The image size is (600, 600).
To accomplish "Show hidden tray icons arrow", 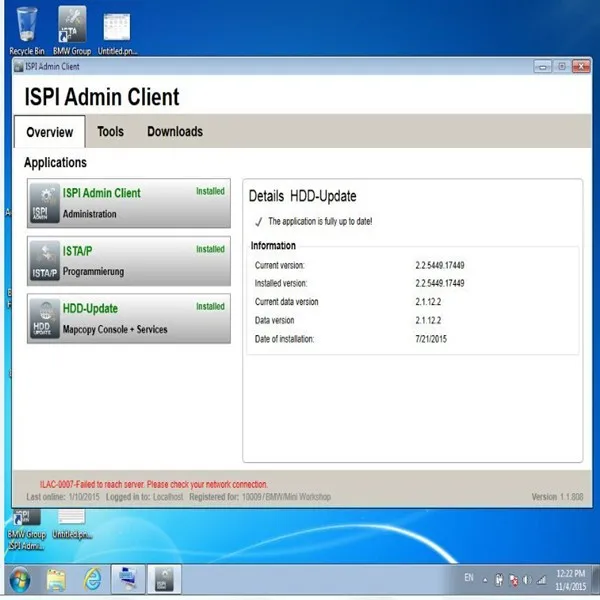I will pyautogui.click(x=485, y=580).
